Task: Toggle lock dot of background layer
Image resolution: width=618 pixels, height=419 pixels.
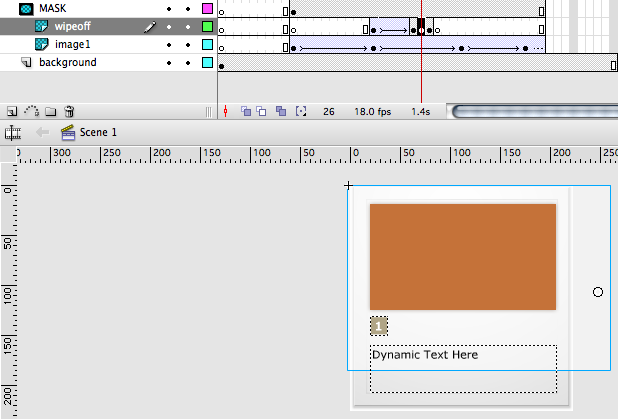Action: (188, 63)
